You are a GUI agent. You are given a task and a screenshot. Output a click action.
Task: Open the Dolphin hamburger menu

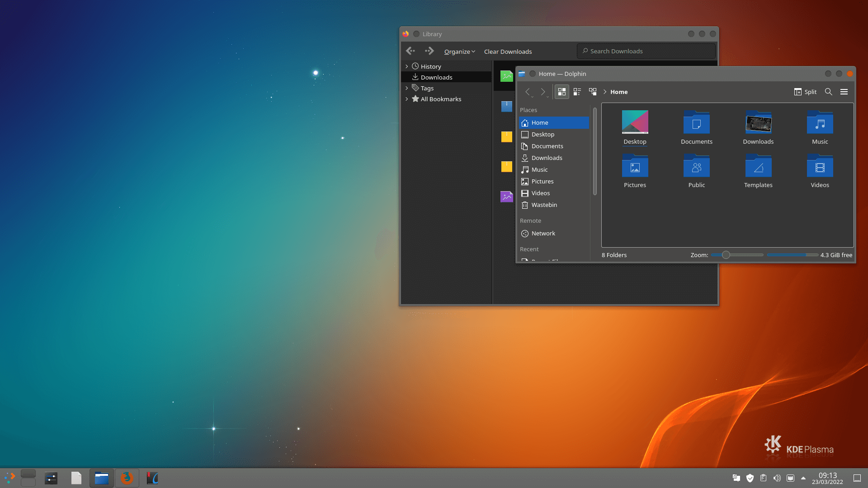coord(844,92)
